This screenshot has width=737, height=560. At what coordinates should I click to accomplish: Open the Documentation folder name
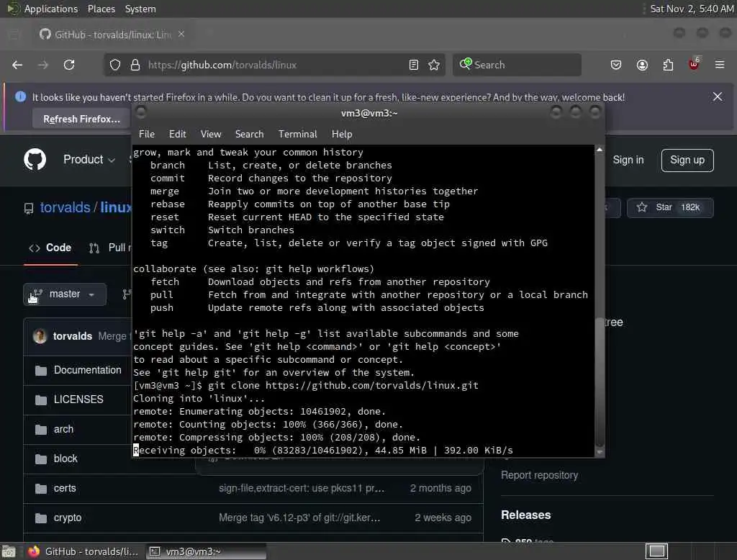pyautogui.click(x=87, y=370)
